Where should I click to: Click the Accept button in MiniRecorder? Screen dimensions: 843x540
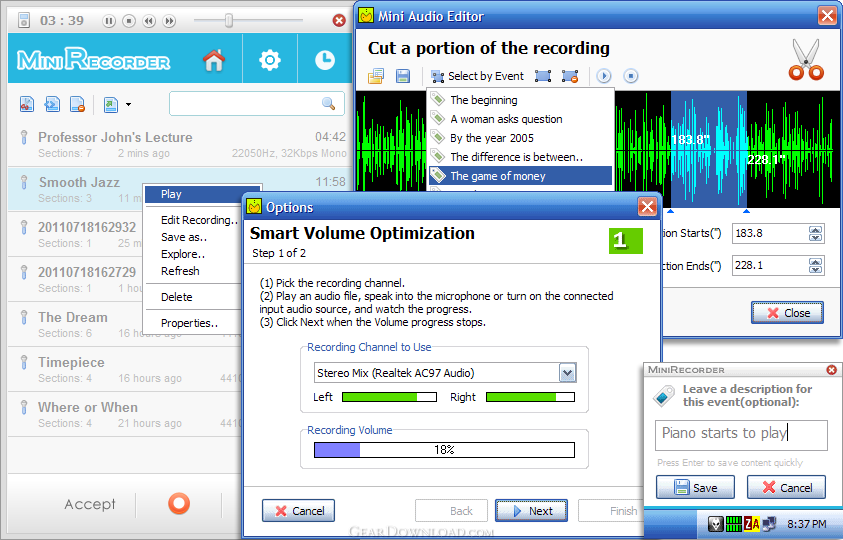pos(90,504)
